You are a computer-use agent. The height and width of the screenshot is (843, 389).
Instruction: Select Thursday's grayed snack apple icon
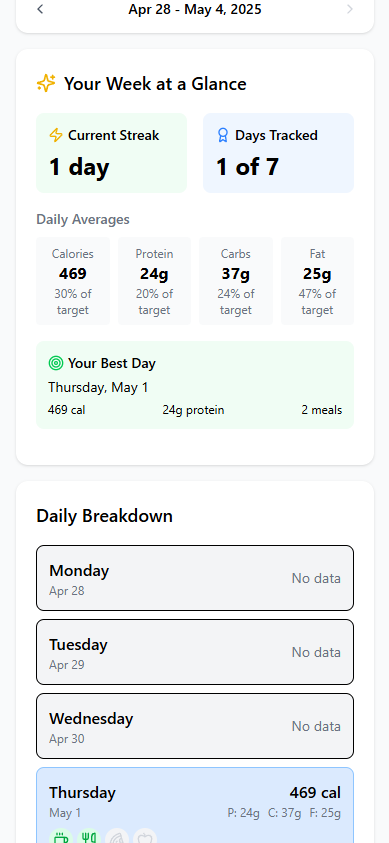click(145, 837)
